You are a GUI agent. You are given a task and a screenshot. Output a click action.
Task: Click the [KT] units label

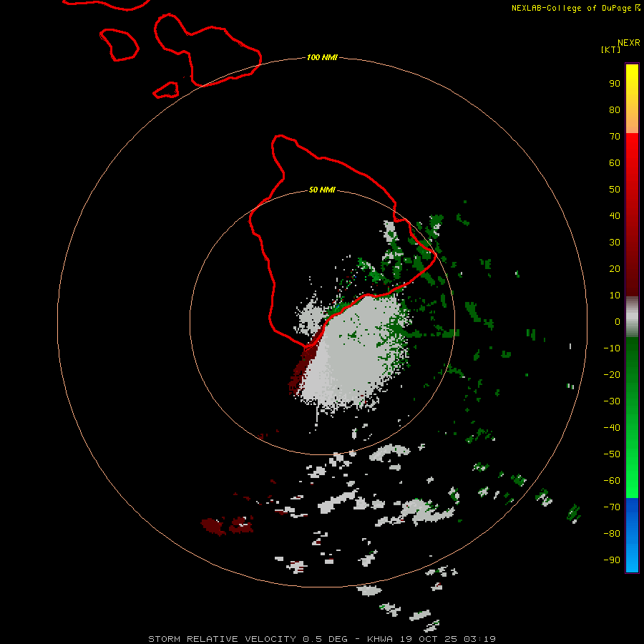pyautogui.click(x=610, y=49)
